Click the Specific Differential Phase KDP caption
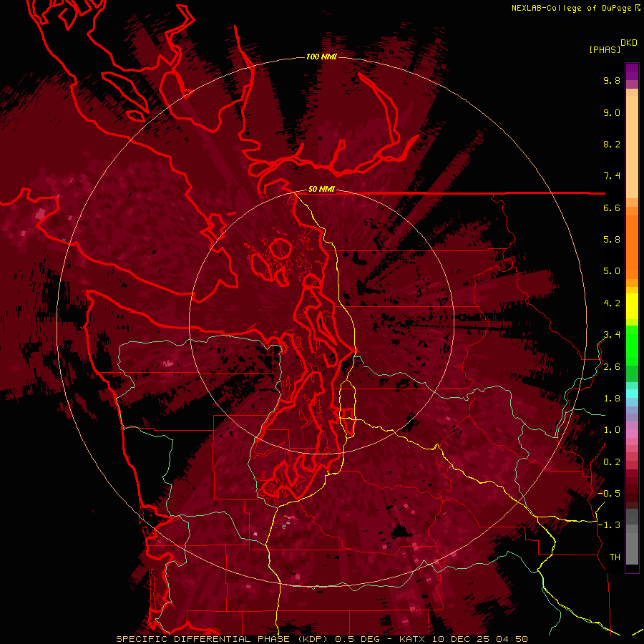 coord(223,639)
